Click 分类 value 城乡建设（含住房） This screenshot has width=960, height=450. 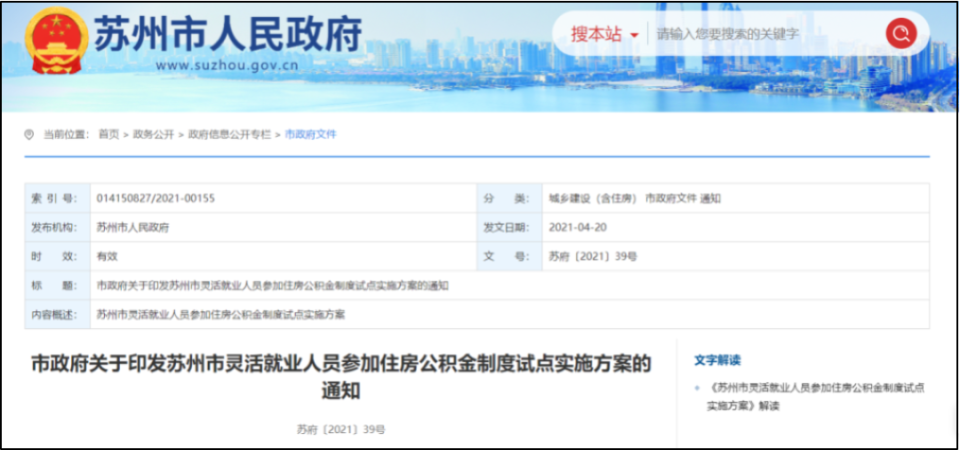[593, 198]
